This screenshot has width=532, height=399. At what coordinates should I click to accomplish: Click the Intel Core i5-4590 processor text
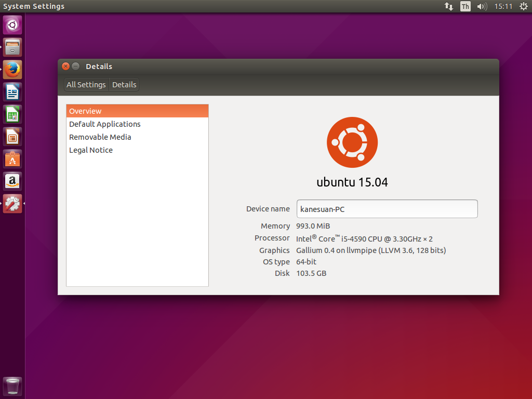(364, 238)
